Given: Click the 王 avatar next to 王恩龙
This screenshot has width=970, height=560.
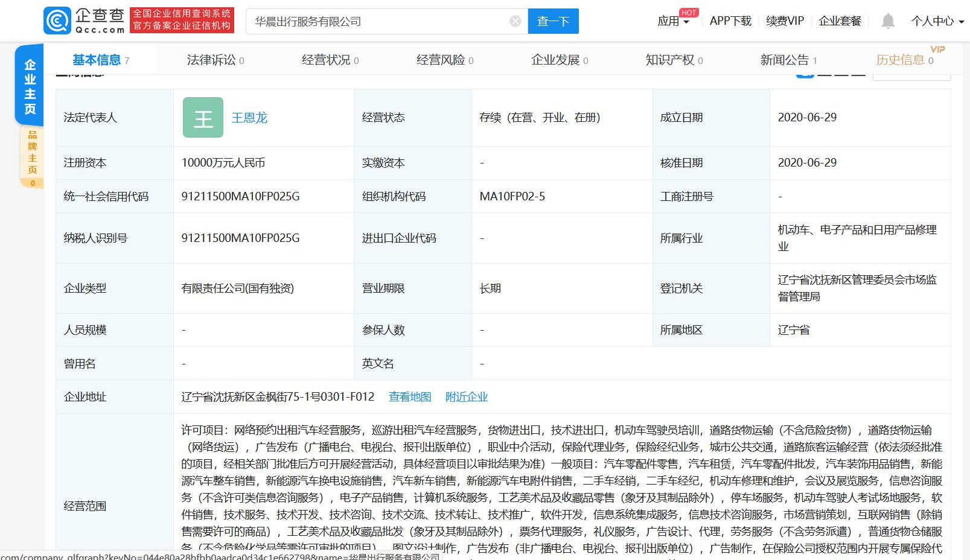Looking at the screenshot, I should 203,117.
